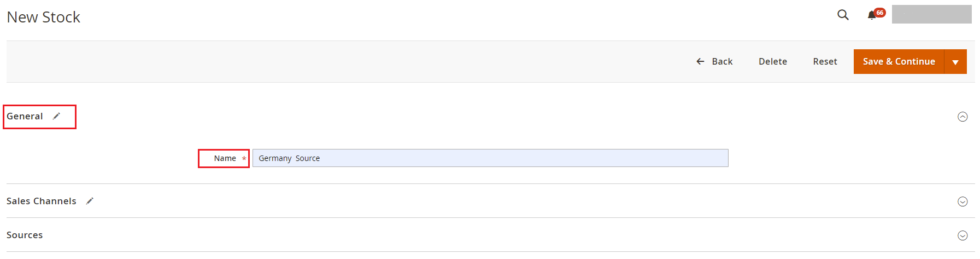Open the notifications bell icon
Viewport: 980px width, 259px height.
(871, 15)
